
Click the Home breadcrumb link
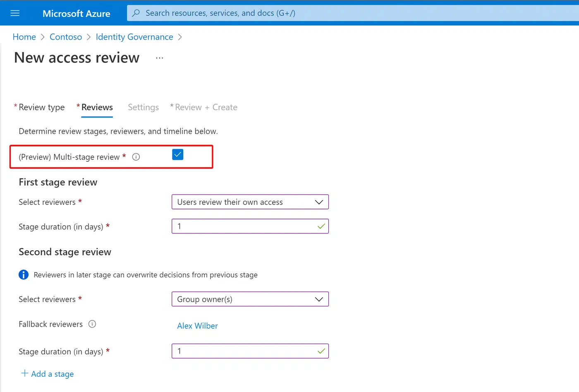coord(24,37)
